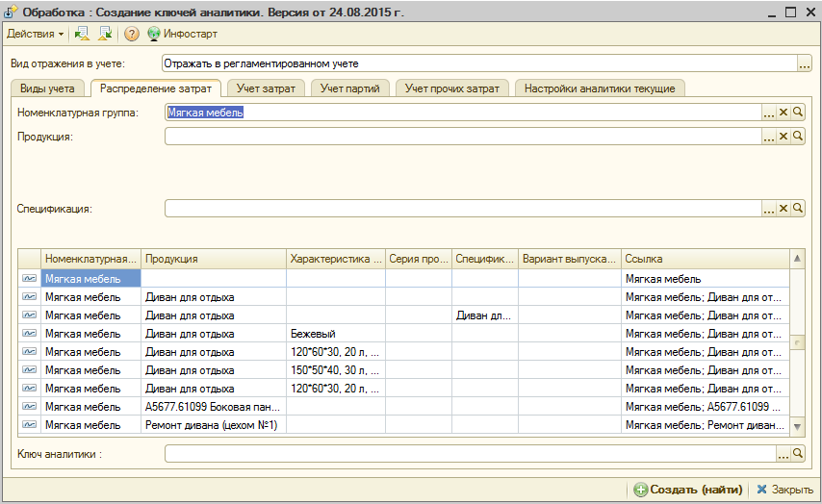The image size is (822, 504).
Task: Open selection for Вид отражения в учете
Action: click(x=804, y=63)
